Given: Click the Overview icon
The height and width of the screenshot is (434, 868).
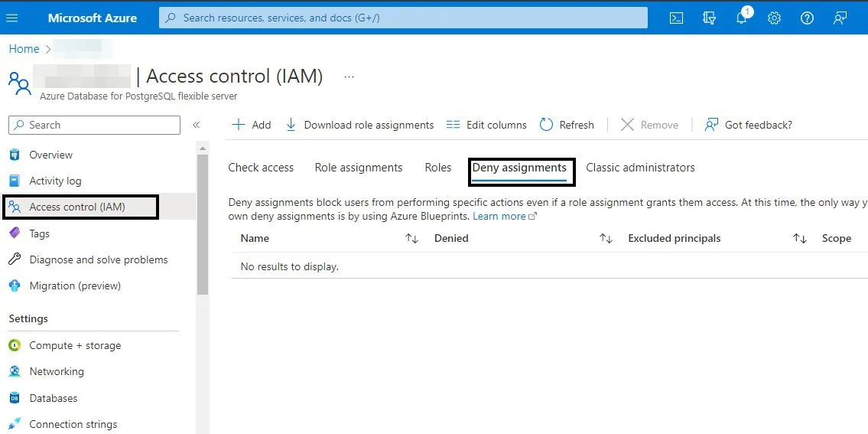Looking at the screenshot, I should pyautogui.click(x=15, y=155).
